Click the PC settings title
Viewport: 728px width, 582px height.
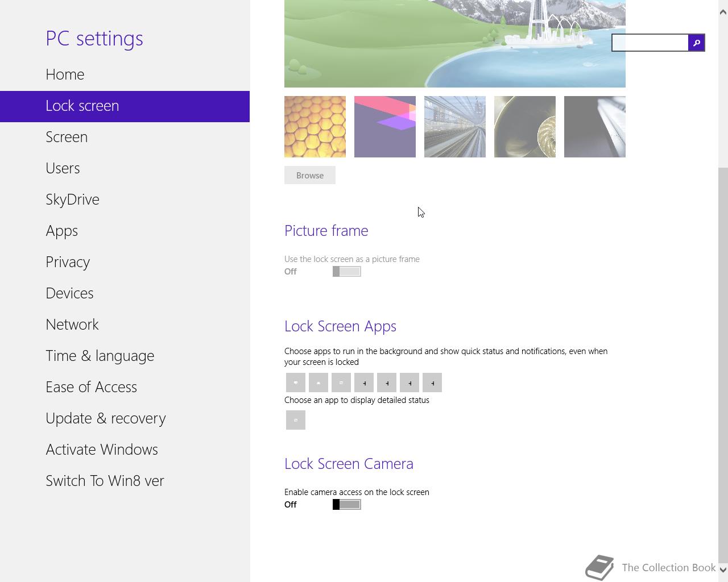point(94,39)
